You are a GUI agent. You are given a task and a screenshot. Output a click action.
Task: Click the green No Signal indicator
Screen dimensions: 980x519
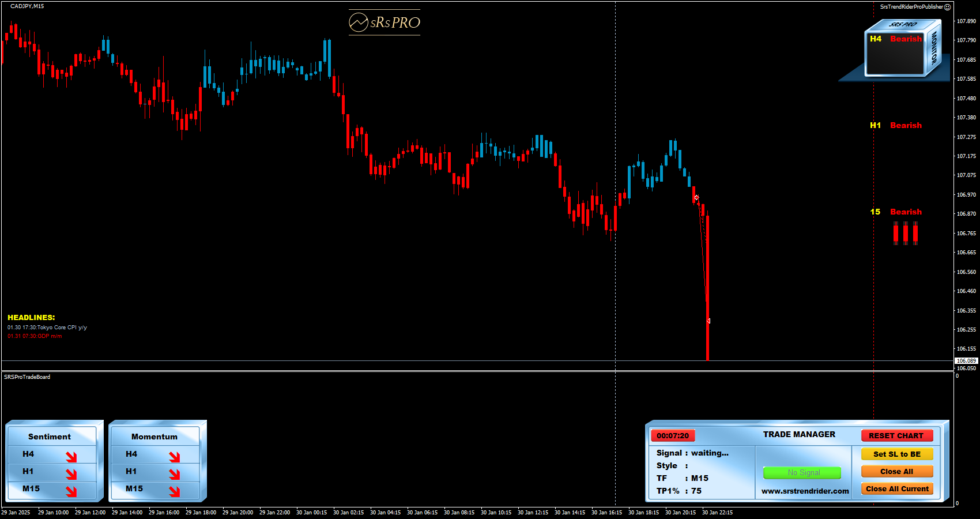point(802,473)
